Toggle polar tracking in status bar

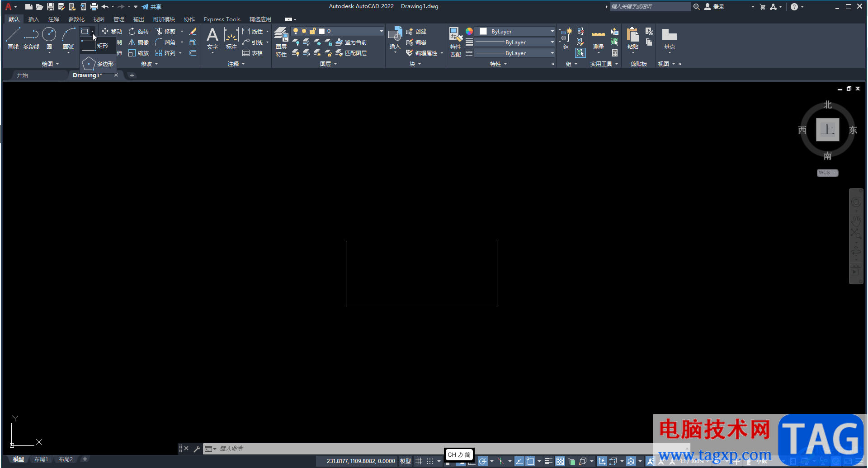click(483, 461)
